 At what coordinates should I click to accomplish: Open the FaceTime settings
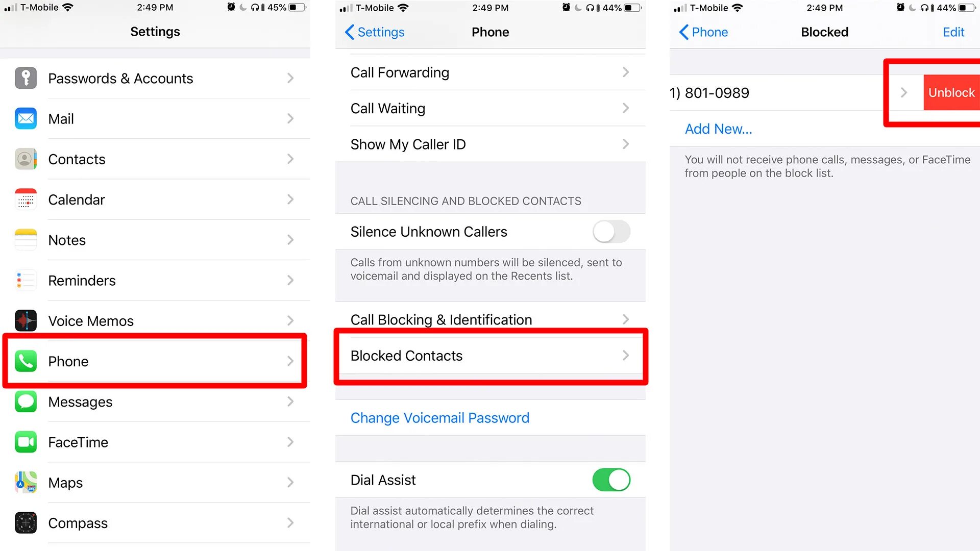click(x=155, y=442)
